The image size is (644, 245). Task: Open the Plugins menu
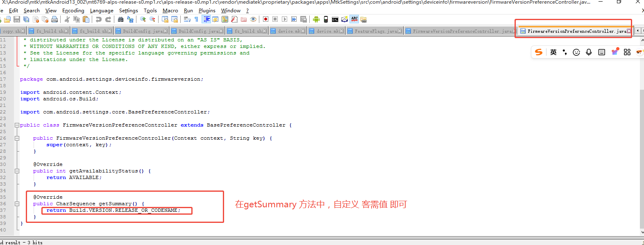[207, 10]
